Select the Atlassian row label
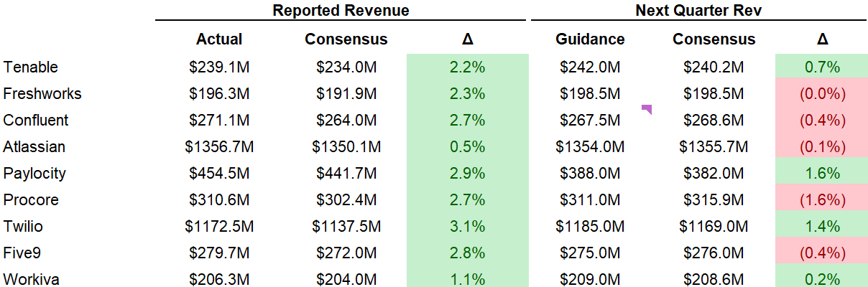868x287 pixels. click(34, 147)
